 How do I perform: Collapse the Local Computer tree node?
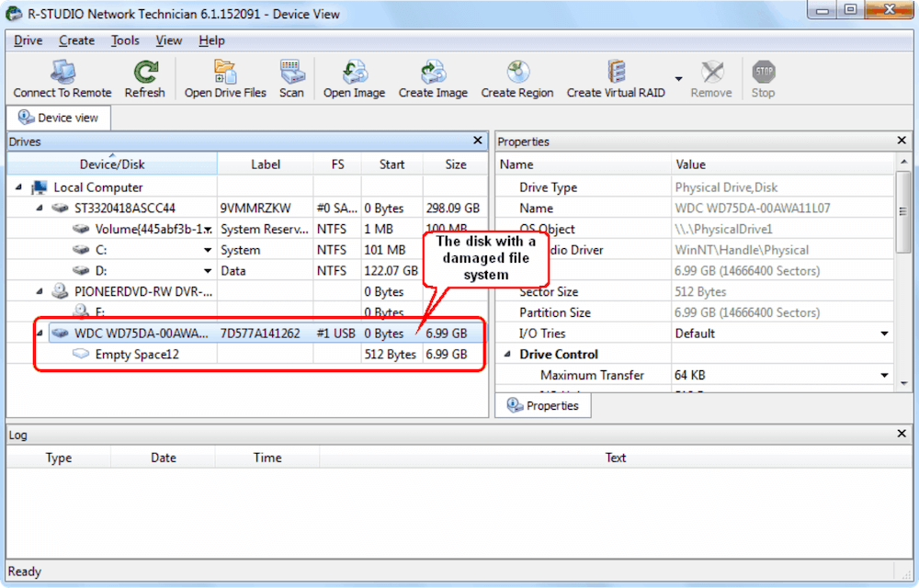pos(18,187)
